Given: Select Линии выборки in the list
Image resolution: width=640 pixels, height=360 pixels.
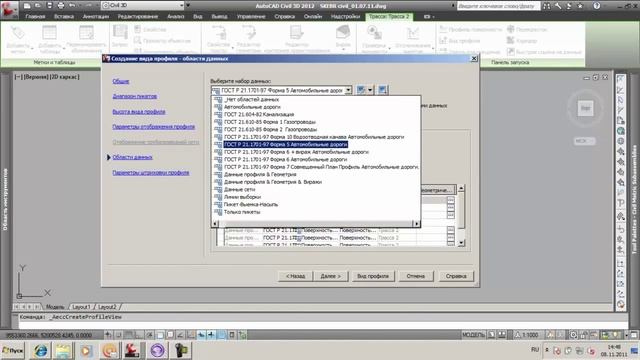Looking at the screenshot, I should (x=242, y=197).
